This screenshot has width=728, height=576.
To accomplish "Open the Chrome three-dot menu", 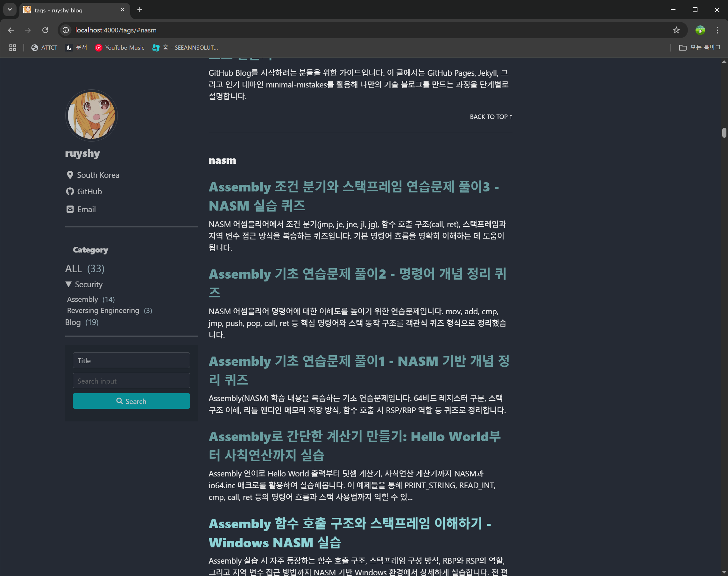I will [717, 30].
